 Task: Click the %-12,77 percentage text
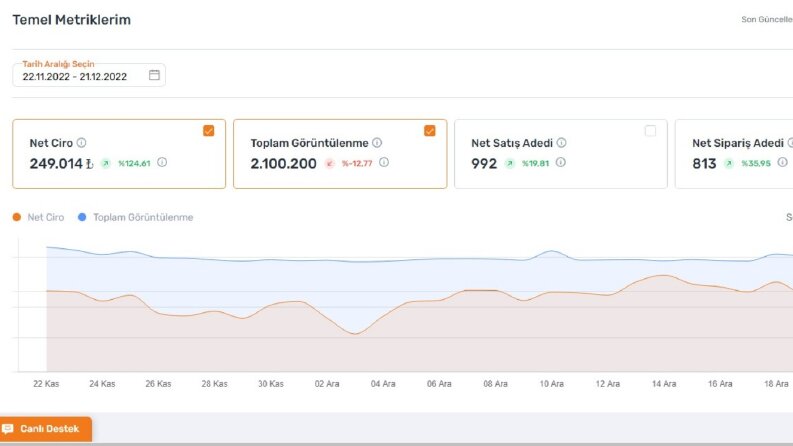[357, 163]
